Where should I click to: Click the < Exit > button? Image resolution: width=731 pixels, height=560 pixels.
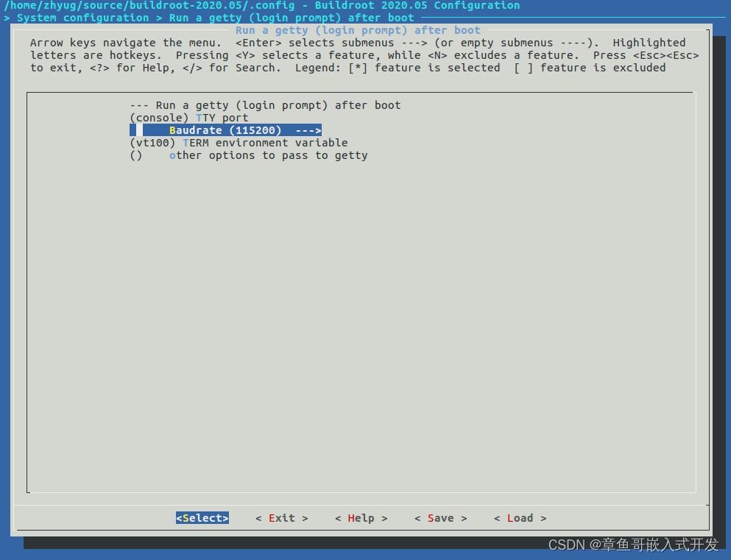(x=282, y=517)
